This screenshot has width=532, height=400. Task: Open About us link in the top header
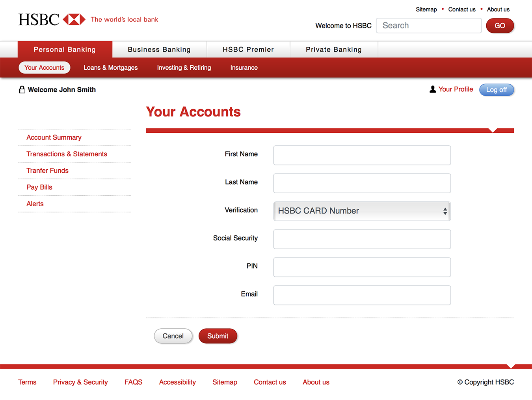pos(498,9)
